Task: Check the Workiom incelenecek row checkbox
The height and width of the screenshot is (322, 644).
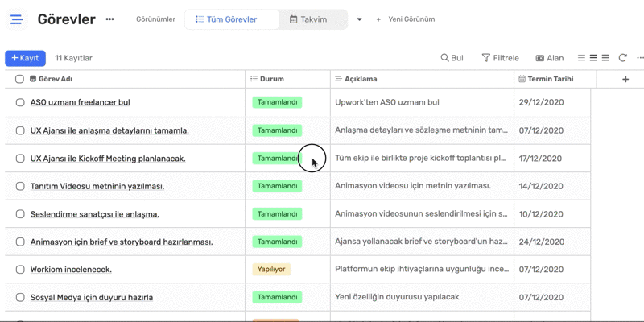Action: pos(19,270)
